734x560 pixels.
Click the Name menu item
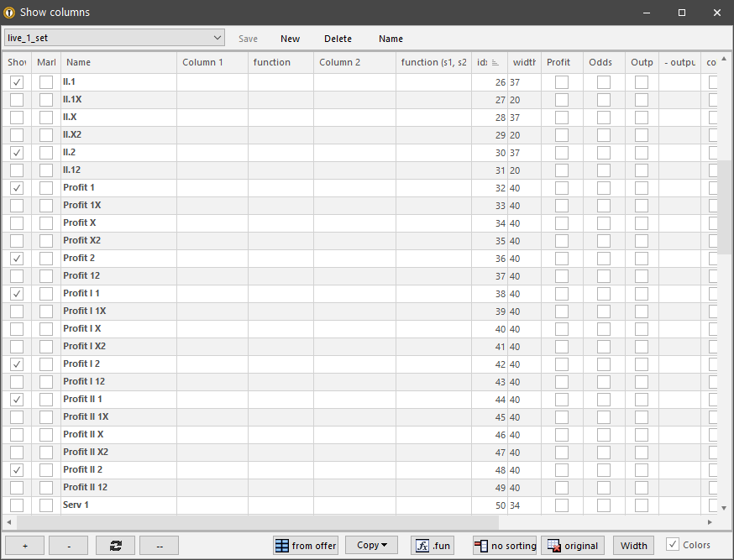coord(391,39)
